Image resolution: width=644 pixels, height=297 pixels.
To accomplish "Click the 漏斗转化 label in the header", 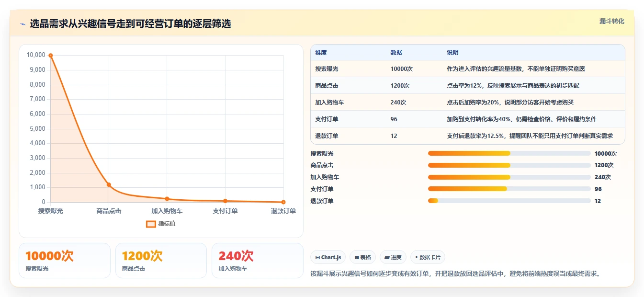I will 611,21.
